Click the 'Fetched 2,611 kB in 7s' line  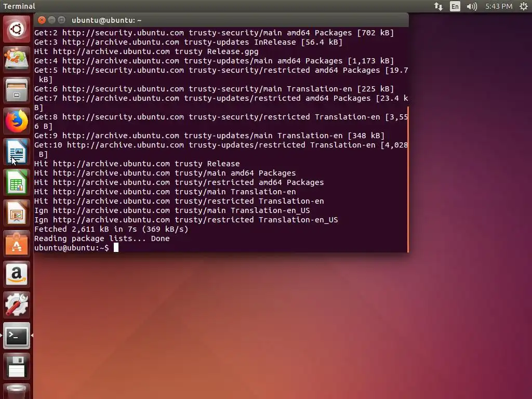(111, 229)
